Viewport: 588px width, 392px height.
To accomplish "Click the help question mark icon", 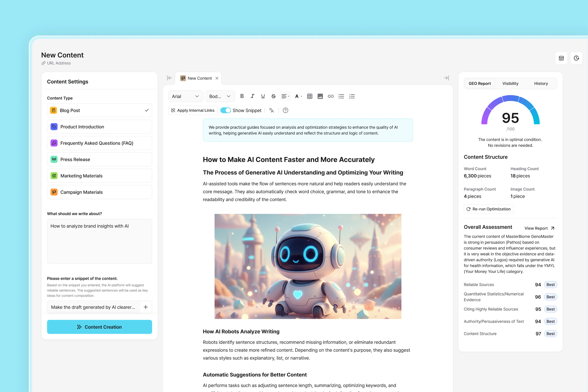I will (285, 111).
